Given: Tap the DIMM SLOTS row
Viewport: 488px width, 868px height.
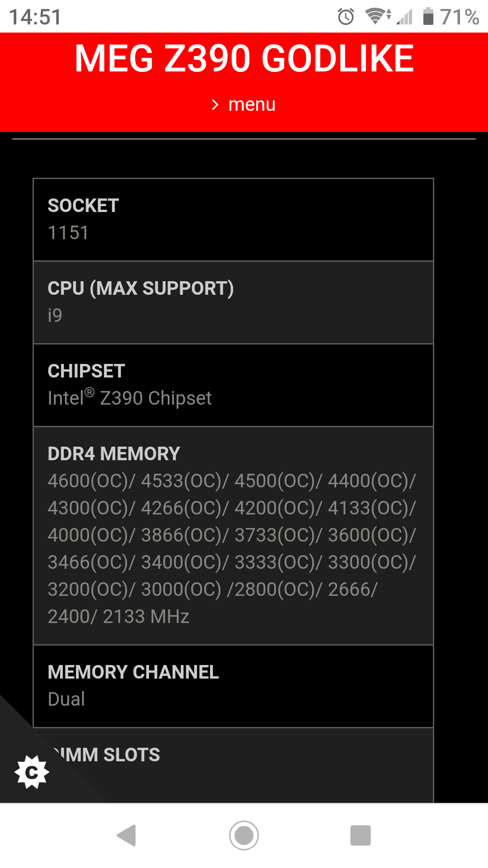Looking at the screenshot, I should coord(233,765).
